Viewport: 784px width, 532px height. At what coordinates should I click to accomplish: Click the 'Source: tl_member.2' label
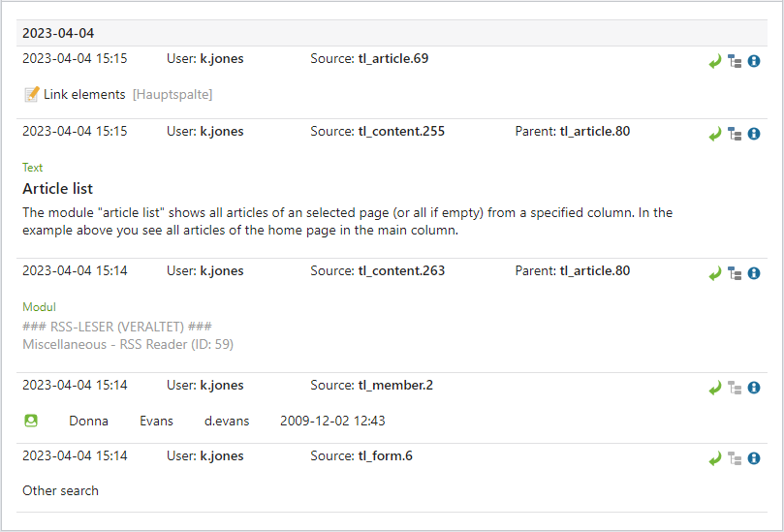click(371, 385)
